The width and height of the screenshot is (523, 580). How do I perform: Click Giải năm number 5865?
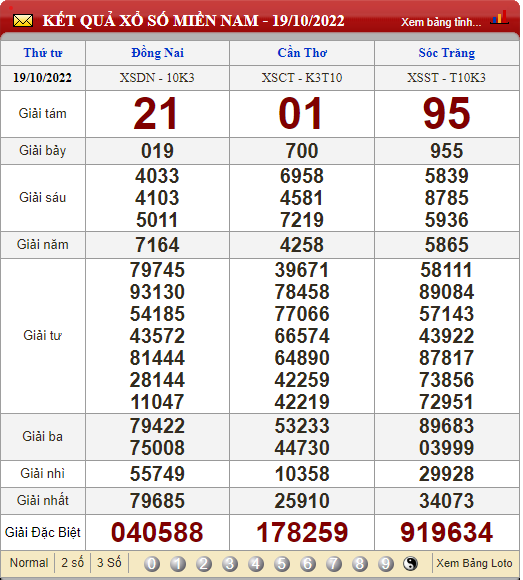point(447,245)
